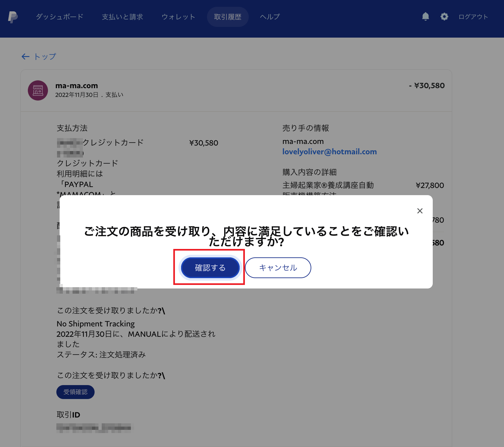
Task: Open the settings gear icon
Action: tap(444, 17)
